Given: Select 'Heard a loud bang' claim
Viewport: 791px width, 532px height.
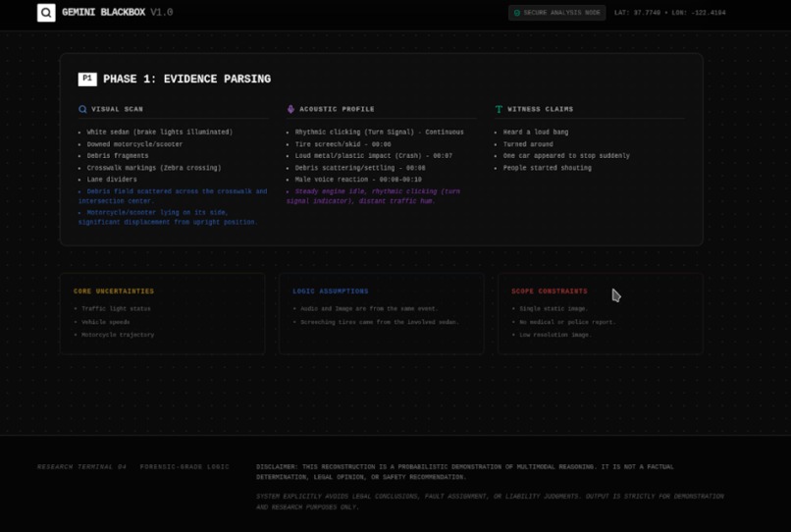Looking at the screenshot, I should [x=535, y=133].
